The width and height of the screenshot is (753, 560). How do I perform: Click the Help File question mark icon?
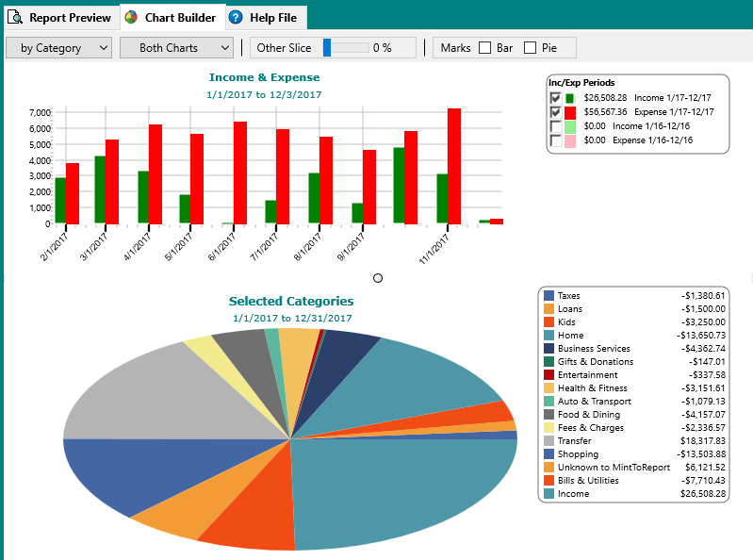point(236,17)
